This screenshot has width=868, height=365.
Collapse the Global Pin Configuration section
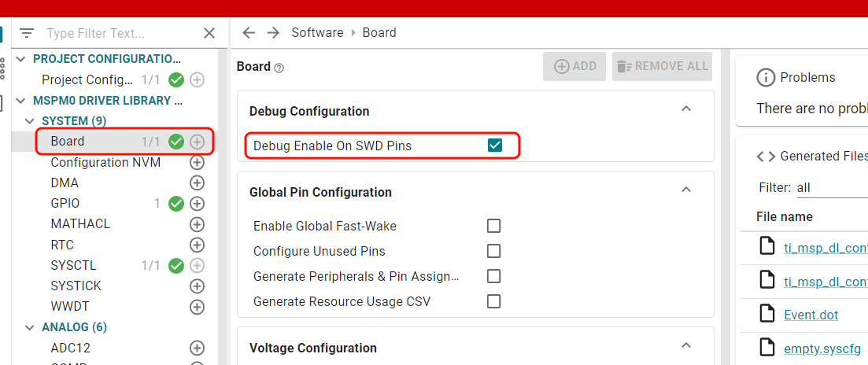coord(686,190)
